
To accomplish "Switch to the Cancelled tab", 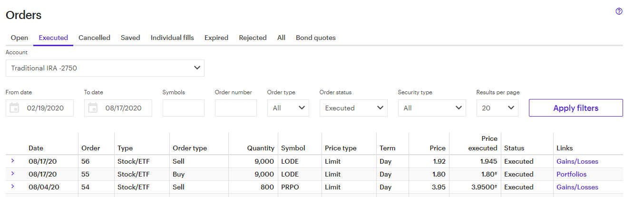I will pyautogui.click(x=94, y=38).
